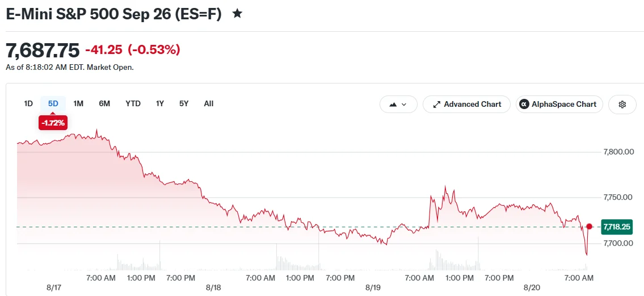Select the 5D range tab
The image size is (644, 296).
click(x=53, y=103)
